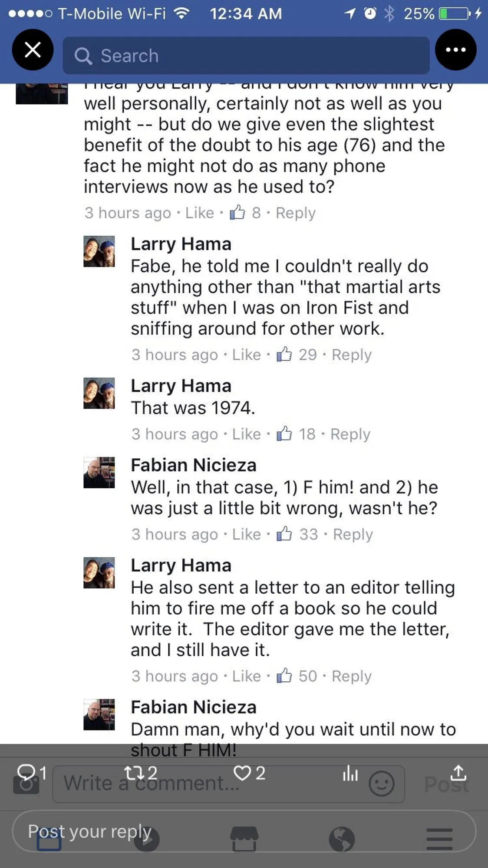The image size is (488, 868).
Task: Like Fabian Nicieza's comment with 33 likes
Action: pyautogui.click(x=247, y=534)
